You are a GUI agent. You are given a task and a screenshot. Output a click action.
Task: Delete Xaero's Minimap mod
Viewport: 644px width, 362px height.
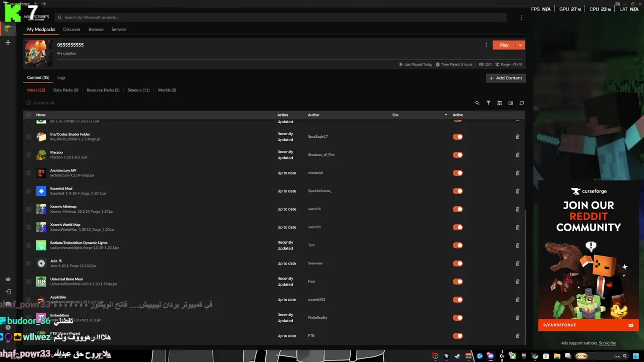point(517,209)
